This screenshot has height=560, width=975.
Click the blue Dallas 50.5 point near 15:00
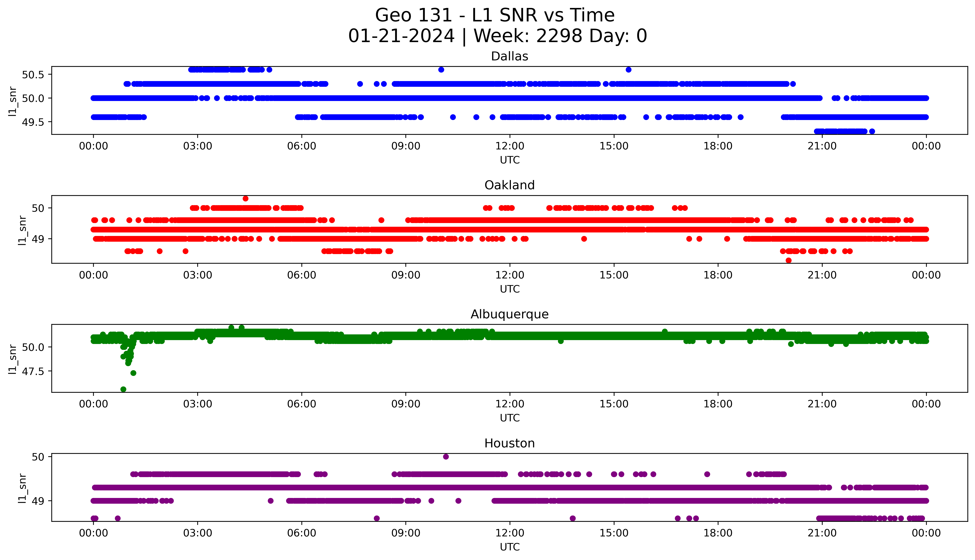click(x=629, y=70)
